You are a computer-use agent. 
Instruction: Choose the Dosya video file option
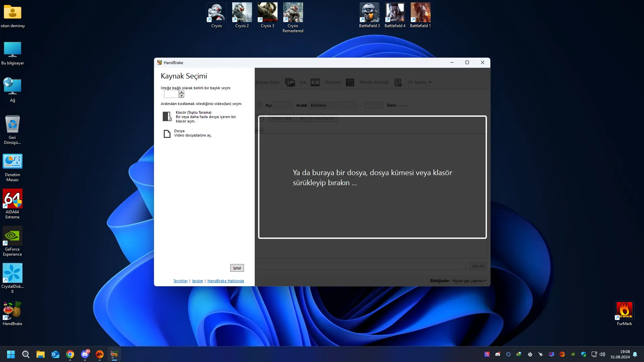click(187, 133)
